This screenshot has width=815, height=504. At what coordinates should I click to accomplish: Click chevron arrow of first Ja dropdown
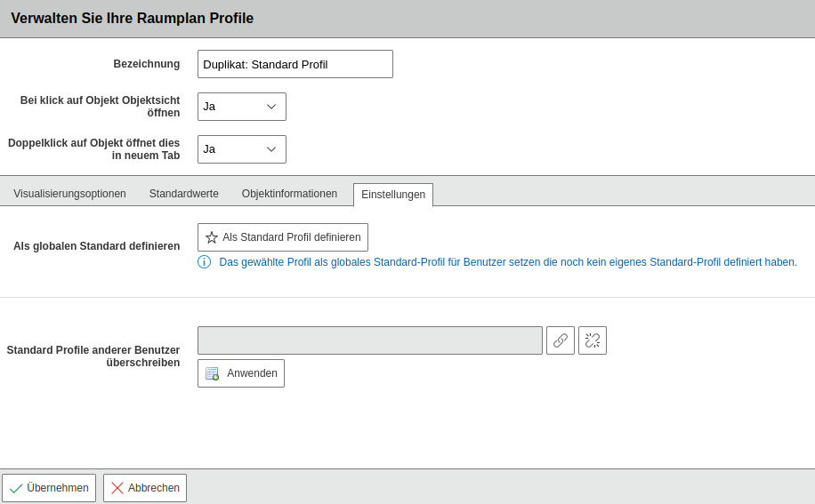(x=271, y=107)
